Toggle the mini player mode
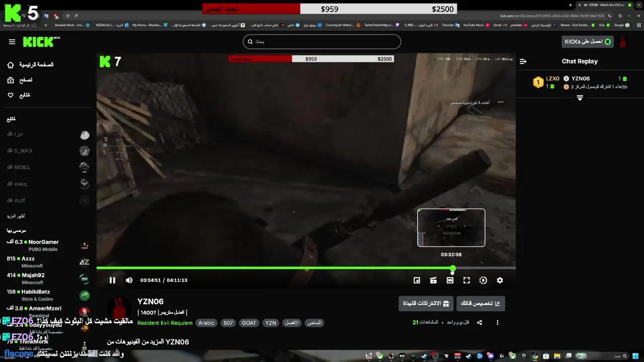The width and height of the screenshot is (644, 362). (x=417, y=281)
